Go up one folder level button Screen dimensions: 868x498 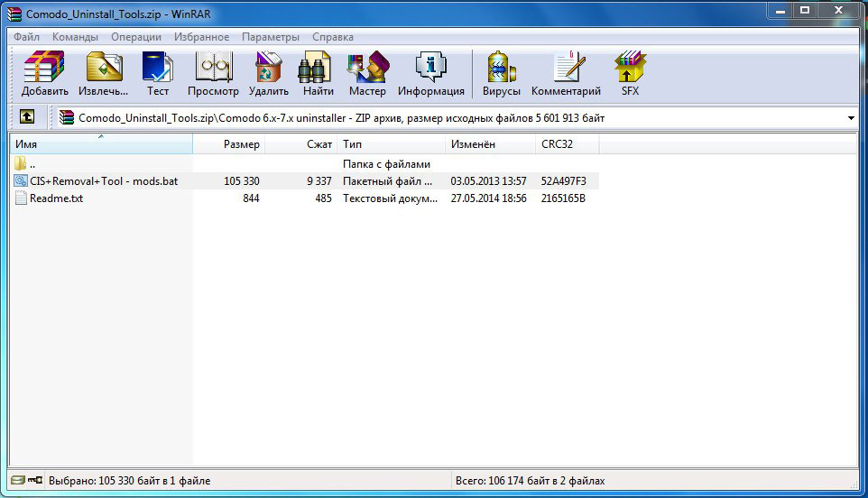click(x=27, y=117)
